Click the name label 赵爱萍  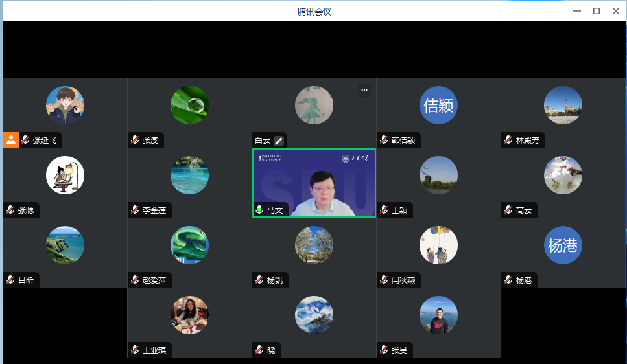(154, 280)
